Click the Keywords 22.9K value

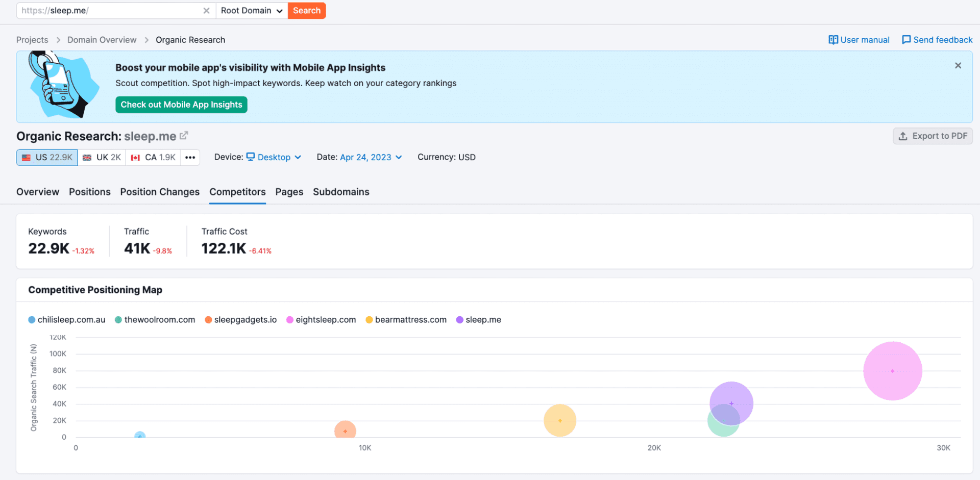point(48,248)
